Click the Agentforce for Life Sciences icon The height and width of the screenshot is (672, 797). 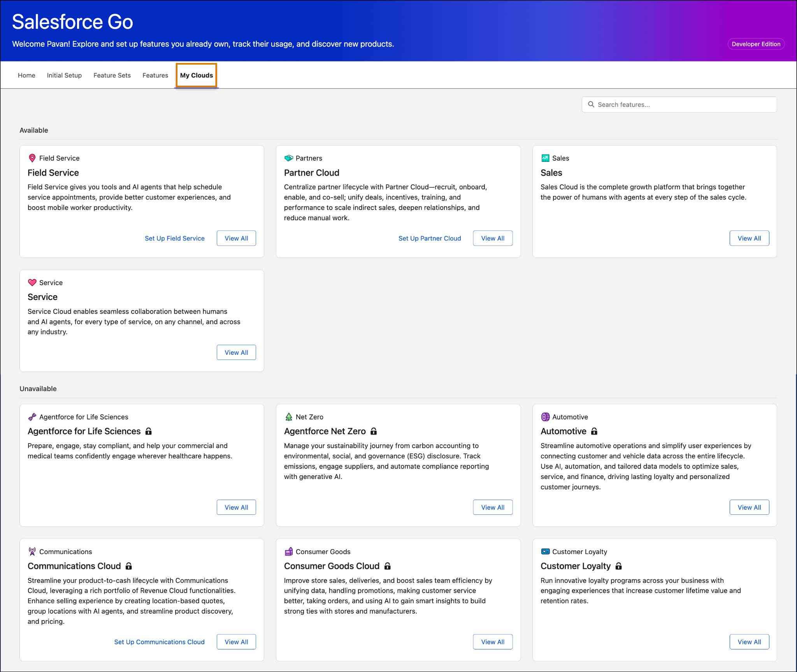(32, 417)
